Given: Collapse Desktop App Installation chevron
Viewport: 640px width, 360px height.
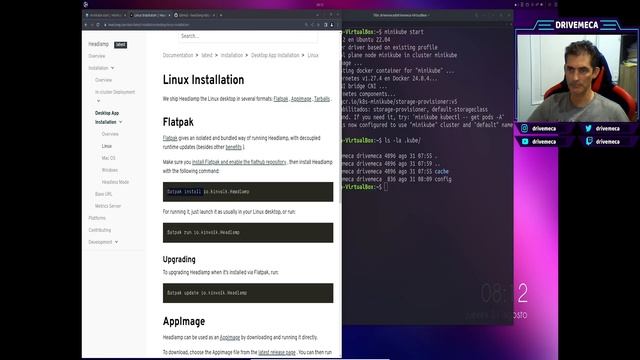Looking at the screenshot, I should click(120, 122).
